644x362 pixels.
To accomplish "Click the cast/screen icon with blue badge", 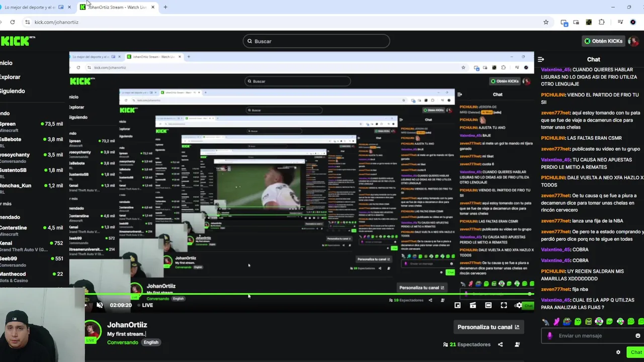I will pos(564,22).
